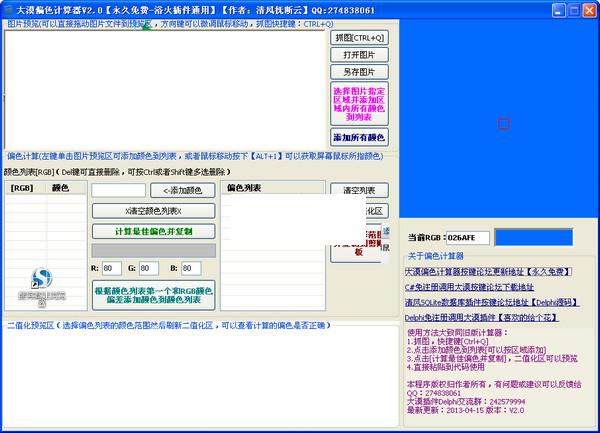Click the 另存图片 save image button
This screenshot has width=600, height=433.
coord(359,71)
